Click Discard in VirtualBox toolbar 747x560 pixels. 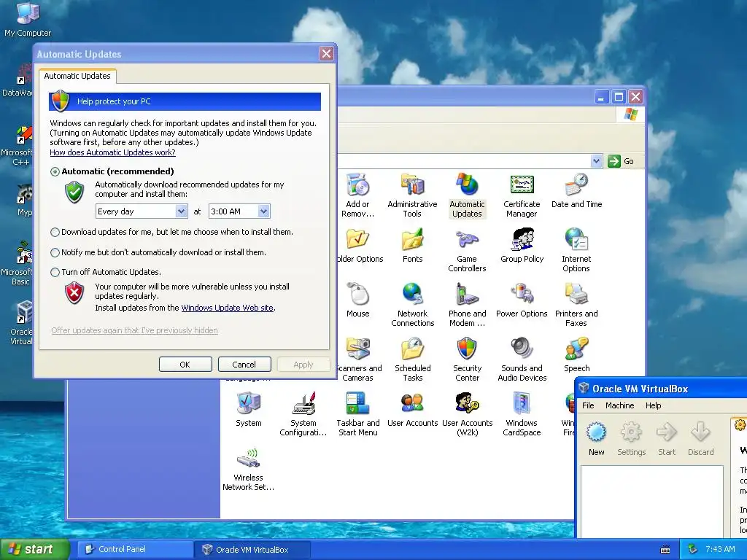tap(700, 439)
